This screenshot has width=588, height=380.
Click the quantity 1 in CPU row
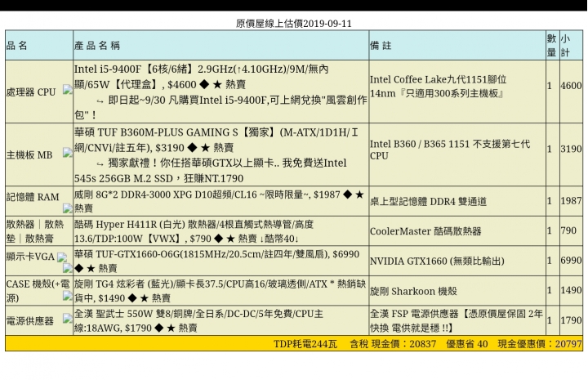[550, 86]
